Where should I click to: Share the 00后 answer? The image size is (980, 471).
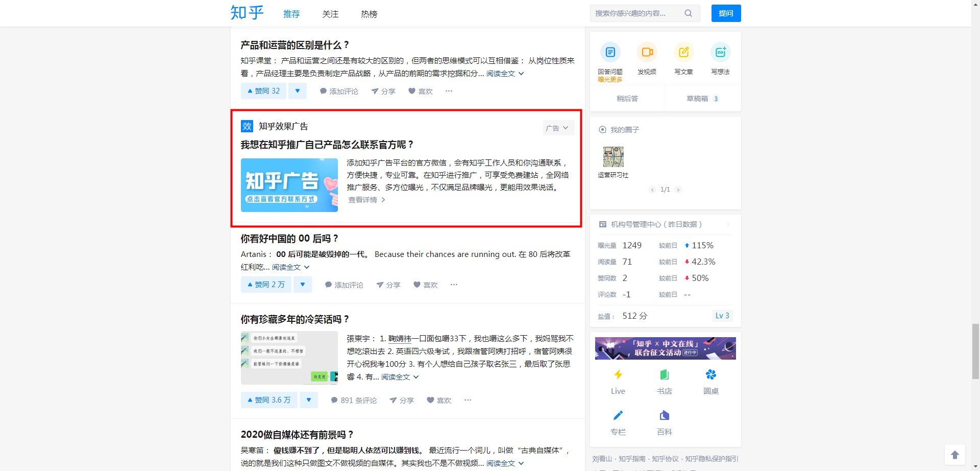click(388, 285)
